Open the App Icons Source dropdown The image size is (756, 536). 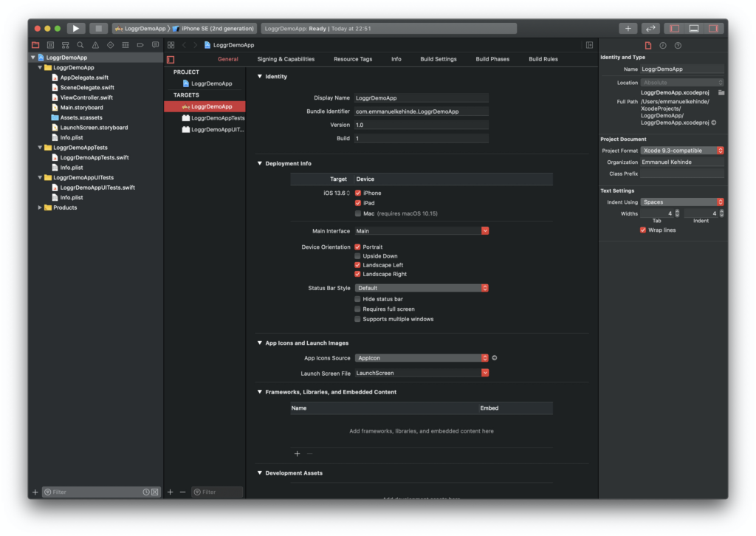click(422, 357)
